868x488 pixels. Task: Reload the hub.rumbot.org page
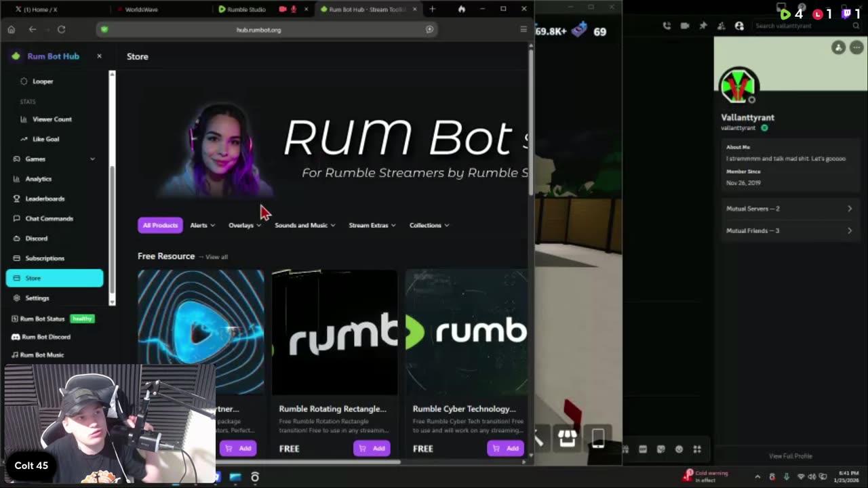coord(61,29)
